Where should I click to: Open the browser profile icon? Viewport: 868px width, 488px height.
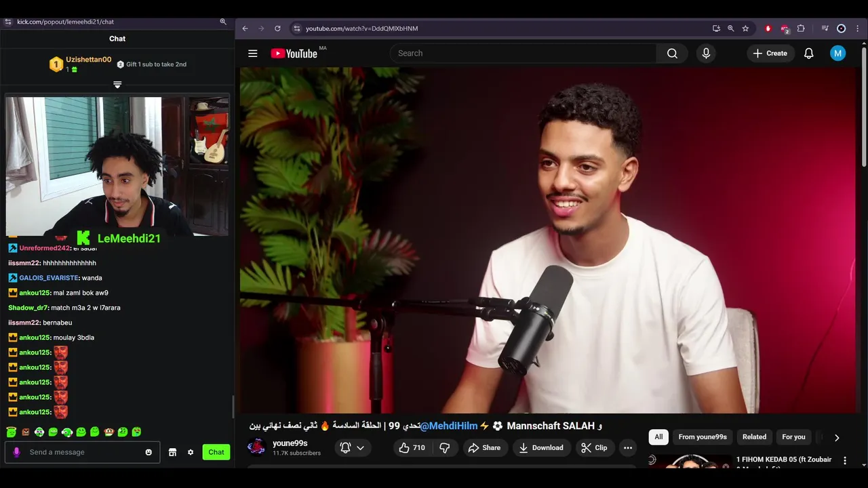click(x=841, y=28)
